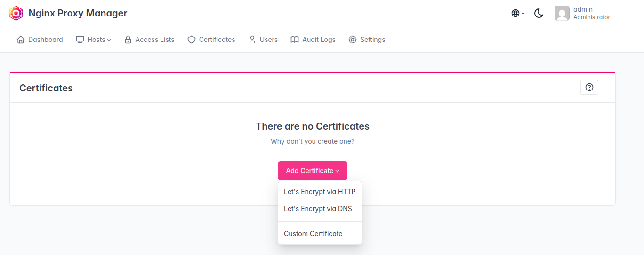Viewport: 644px width, 255px height.
Task: Click the admin user avatar
Action: 562,13
